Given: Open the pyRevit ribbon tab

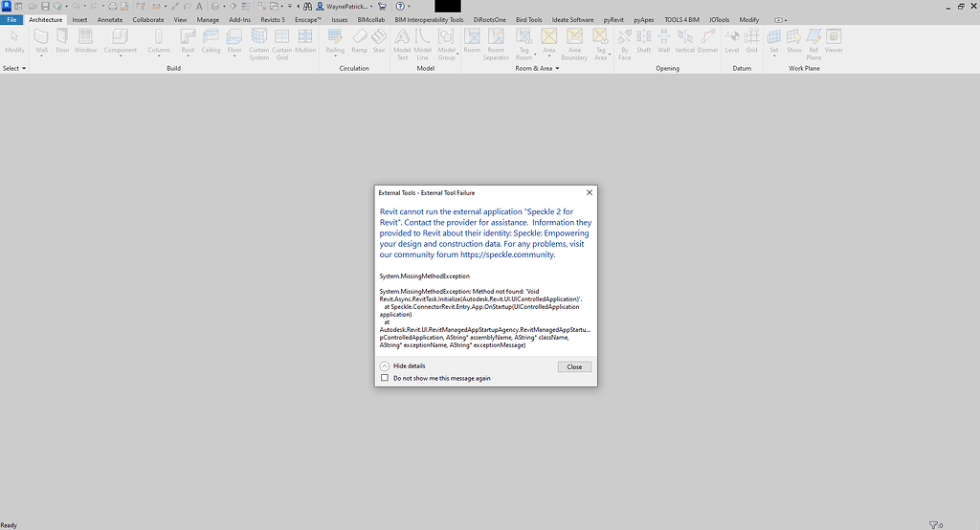Looking at the screenshot, I should coord(613,19).
